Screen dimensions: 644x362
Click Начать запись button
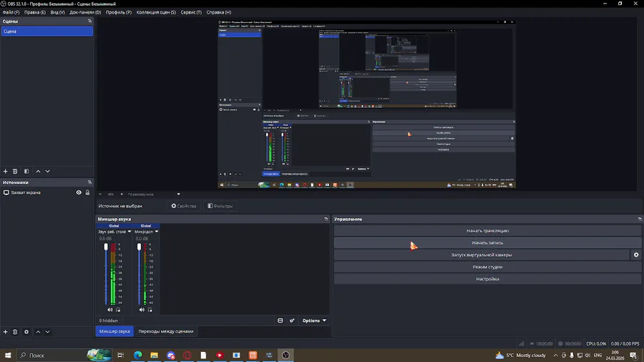487,243
